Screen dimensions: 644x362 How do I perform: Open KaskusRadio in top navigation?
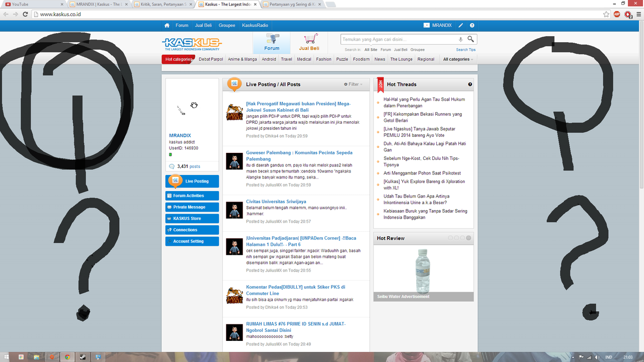pos(255,25)
